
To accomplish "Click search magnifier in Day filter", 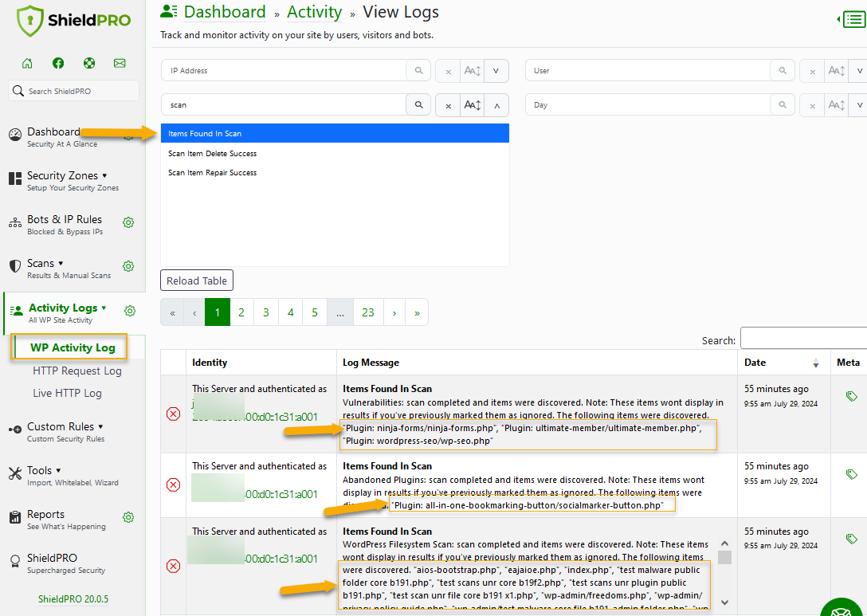I will (x=783, y=105).
